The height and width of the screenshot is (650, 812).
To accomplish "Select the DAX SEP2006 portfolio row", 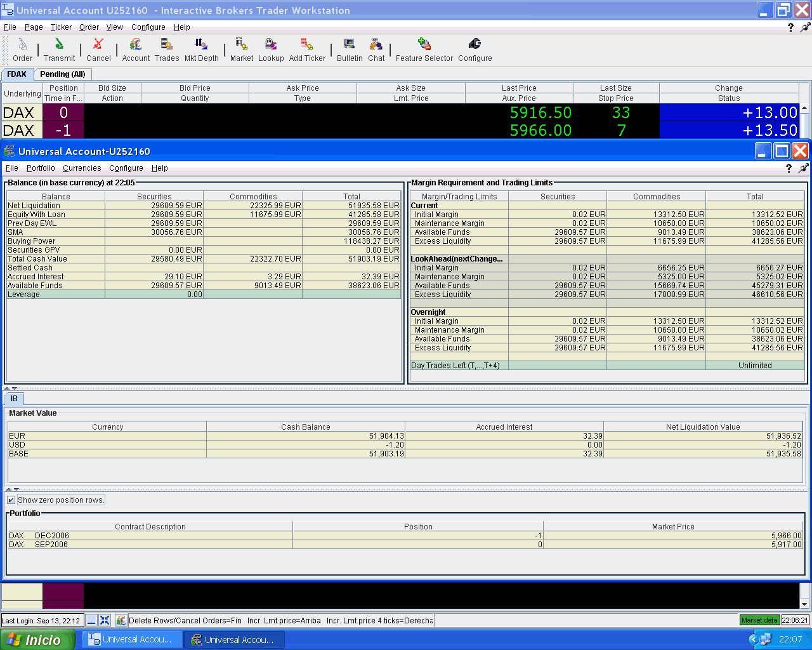I will (405, 545).
